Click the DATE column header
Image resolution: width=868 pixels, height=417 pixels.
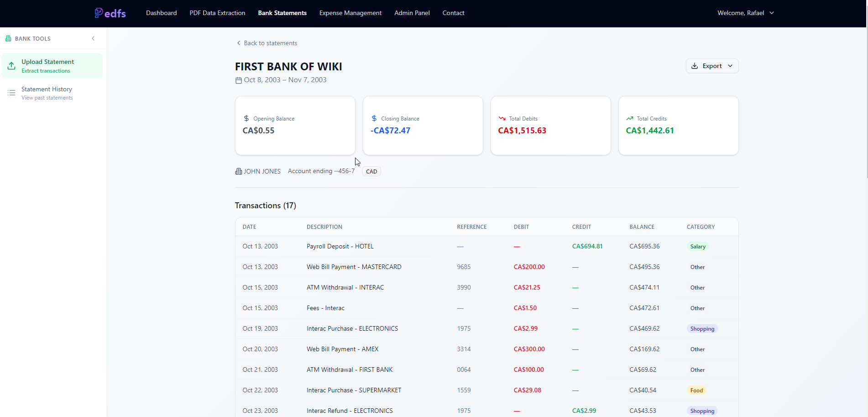[249, 227]
